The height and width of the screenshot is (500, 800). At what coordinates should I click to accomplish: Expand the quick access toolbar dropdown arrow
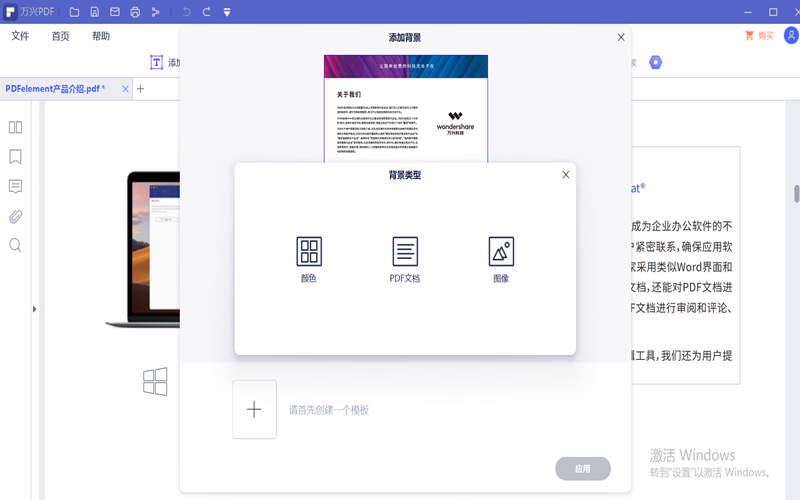[227, 12]
